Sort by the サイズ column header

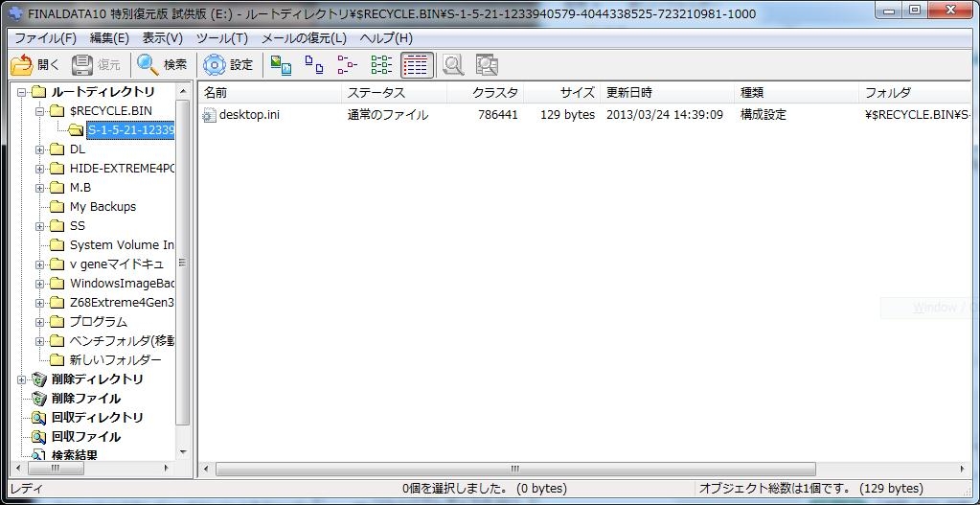(562, 93)
